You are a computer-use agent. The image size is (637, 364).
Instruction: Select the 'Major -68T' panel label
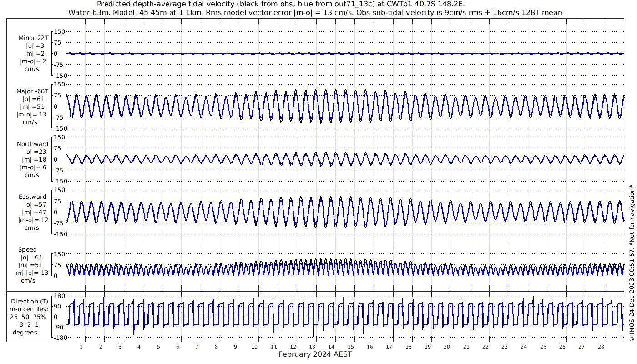32,91
